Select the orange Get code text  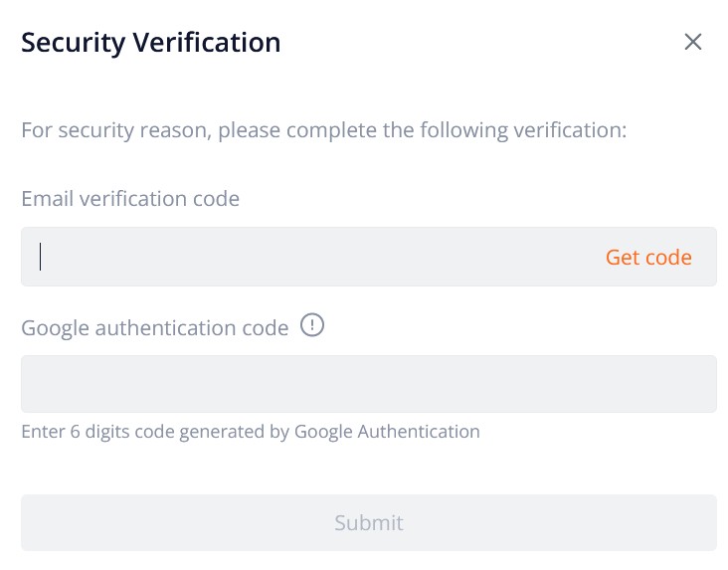tap(648, 257)
